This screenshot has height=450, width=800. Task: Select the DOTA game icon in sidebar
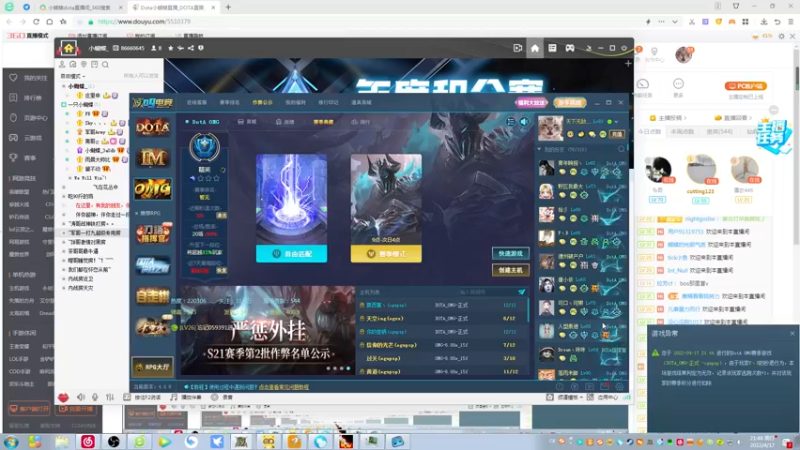(153, 127)
